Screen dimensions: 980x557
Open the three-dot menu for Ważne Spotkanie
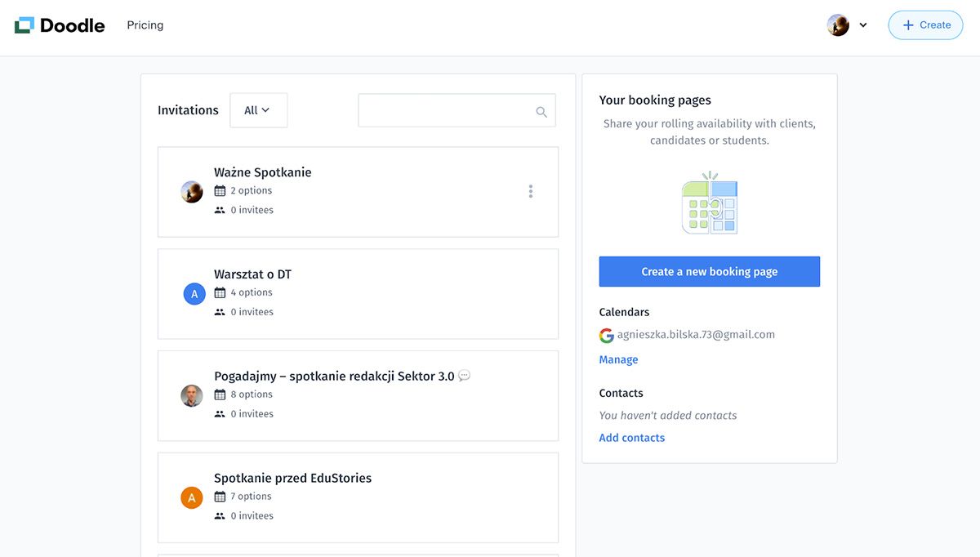tap(531, 191)
